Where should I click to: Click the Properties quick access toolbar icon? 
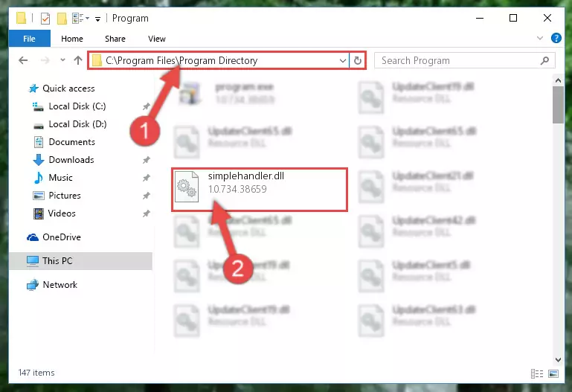click(x=45, y=19)
